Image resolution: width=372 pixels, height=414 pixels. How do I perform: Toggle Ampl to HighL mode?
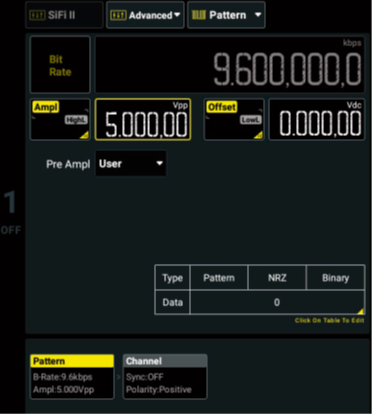click(x=76, y=120)
